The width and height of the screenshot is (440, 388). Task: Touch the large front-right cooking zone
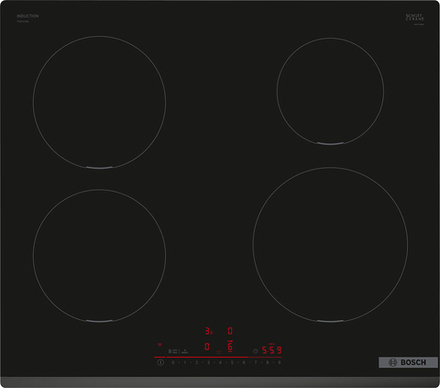pos(330,245)
